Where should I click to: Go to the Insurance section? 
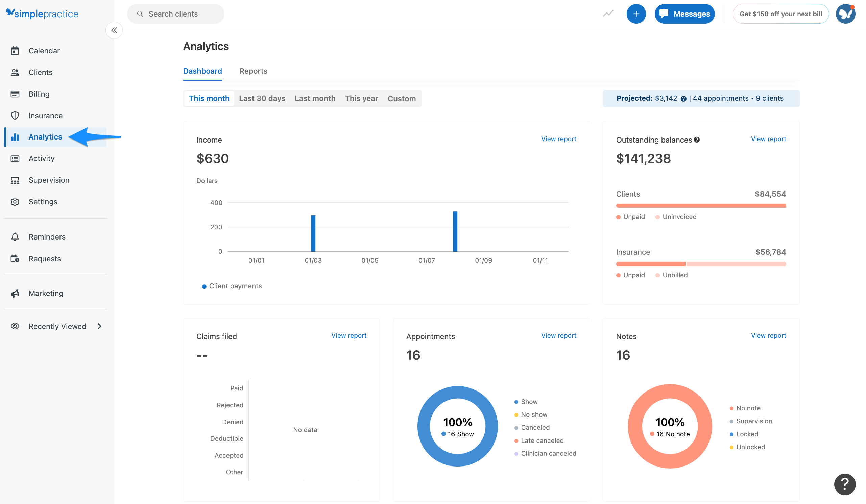tap(45, 115)
